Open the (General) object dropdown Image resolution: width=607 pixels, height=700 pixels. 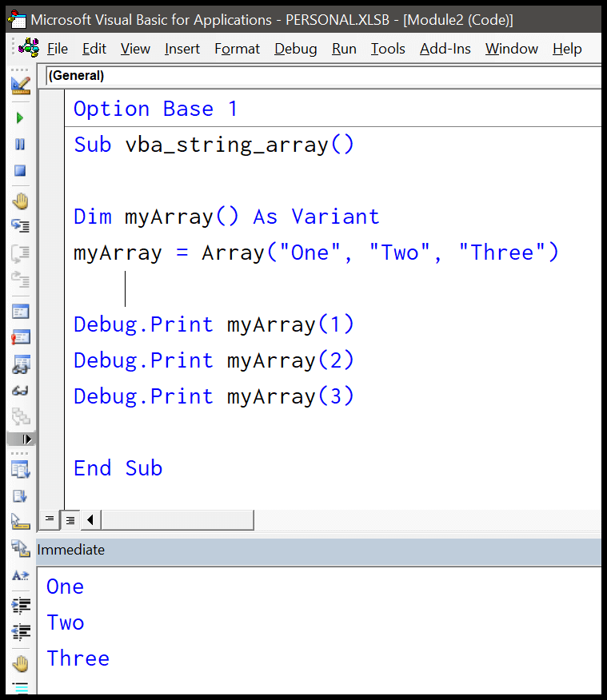(320, 76)
